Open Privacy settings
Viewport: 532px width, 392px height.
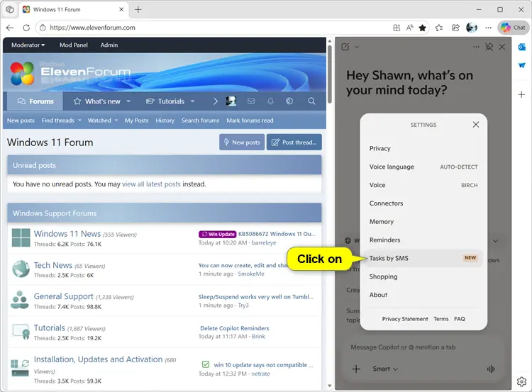click(423, 149)
